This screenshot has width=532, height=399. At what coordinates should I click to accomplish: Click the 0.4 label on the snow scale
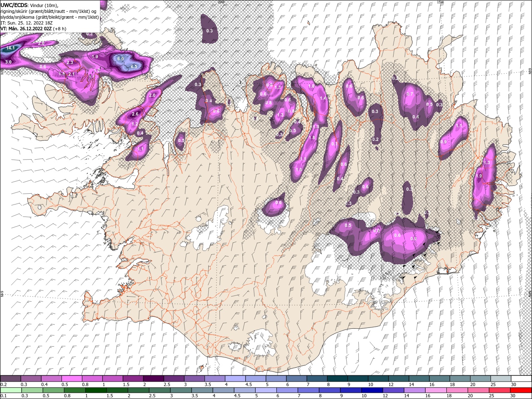pyautogui.click(x=44, y=384)
